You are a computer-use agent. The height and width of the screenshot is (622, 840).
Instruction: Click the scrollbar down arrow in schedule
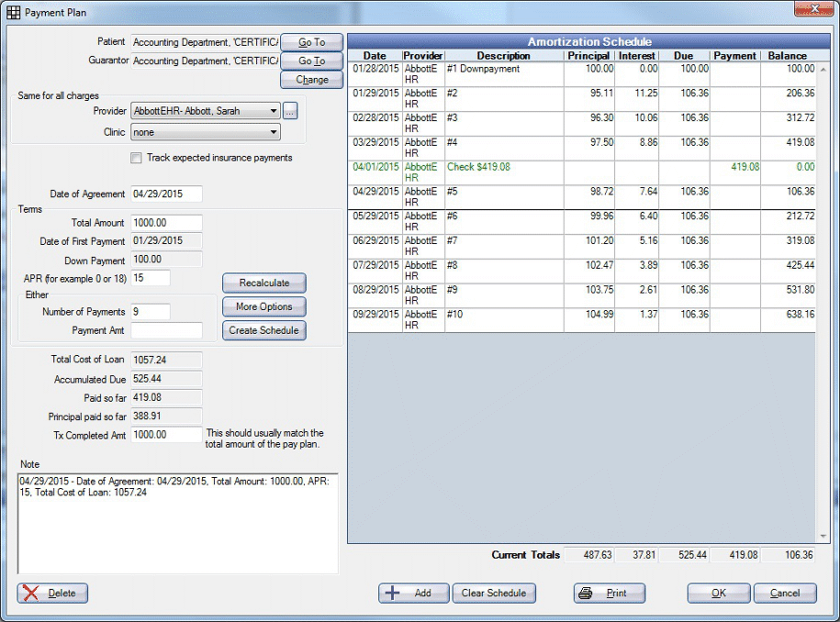[823, 537]
